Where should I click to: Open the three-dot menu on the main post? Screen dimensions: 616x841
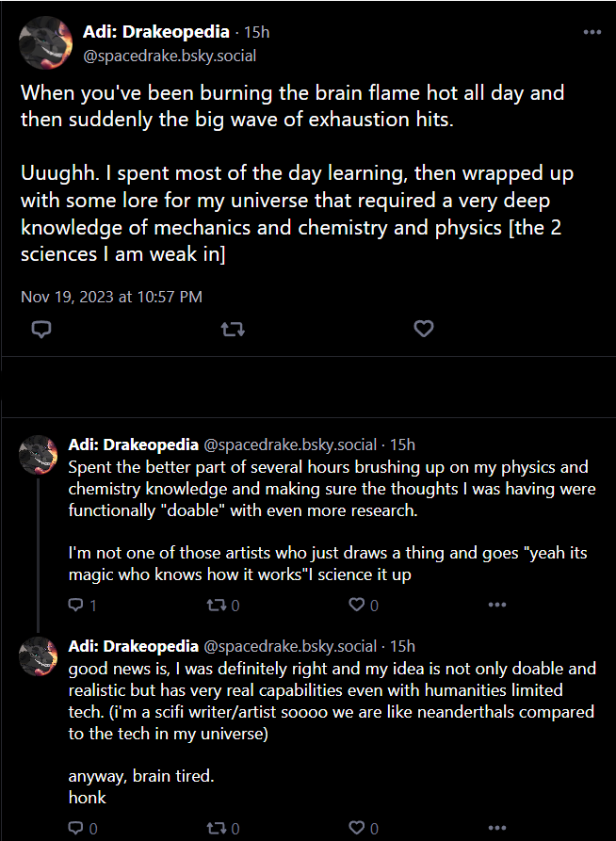592,32
